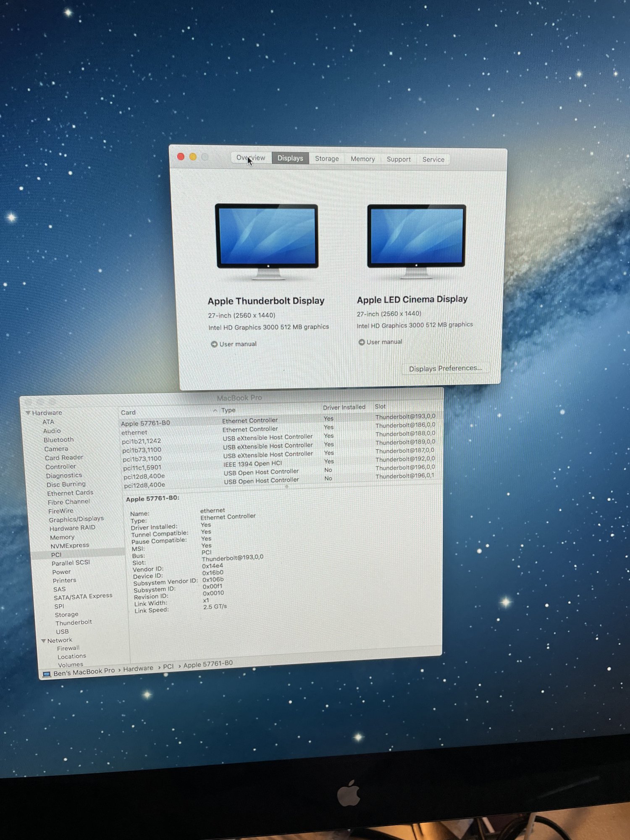Select Printers in the sidebar

click(64, 580)
